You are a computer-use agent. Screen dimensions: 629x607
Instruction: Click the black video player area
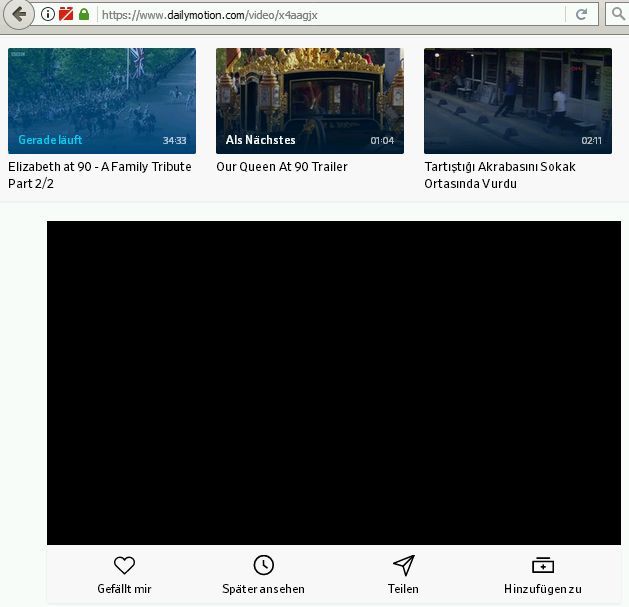tap(334, 383)
